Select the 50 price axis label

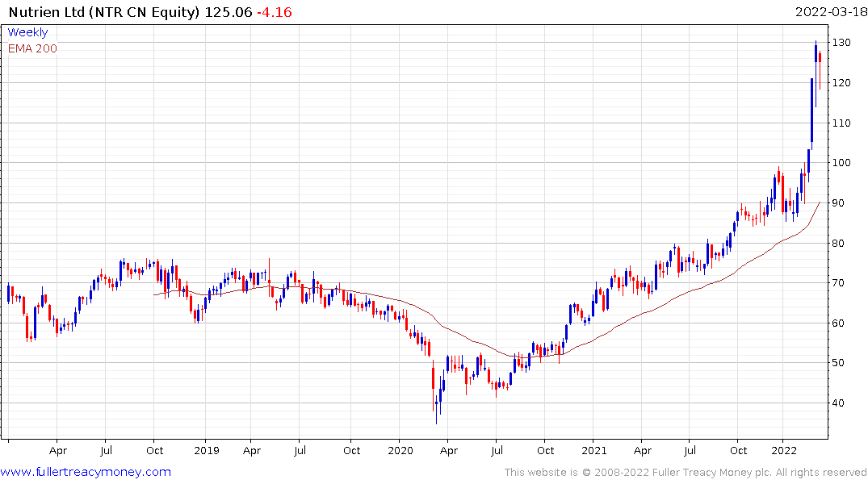(x=838, y=363)
